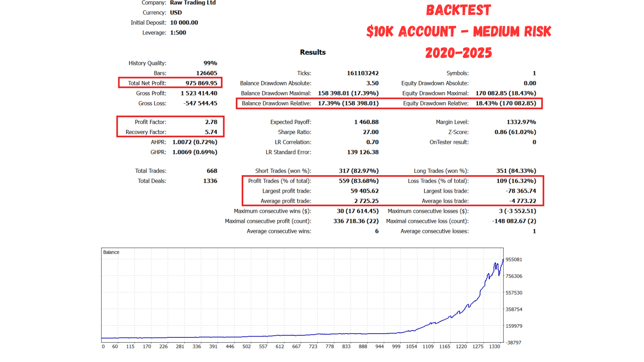The width and height of the screenshot is (644, 362).
Task: Select the Expected Payoff value 1 460.88
Action: pyautogui.click(x=366, y=122)
